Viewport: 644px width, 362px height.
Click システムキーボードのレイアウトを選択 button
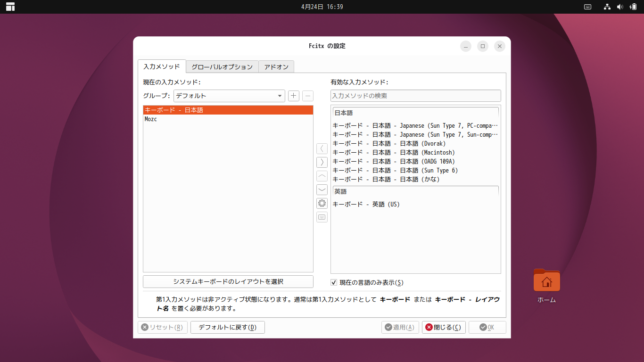click(x=228, y=281)
